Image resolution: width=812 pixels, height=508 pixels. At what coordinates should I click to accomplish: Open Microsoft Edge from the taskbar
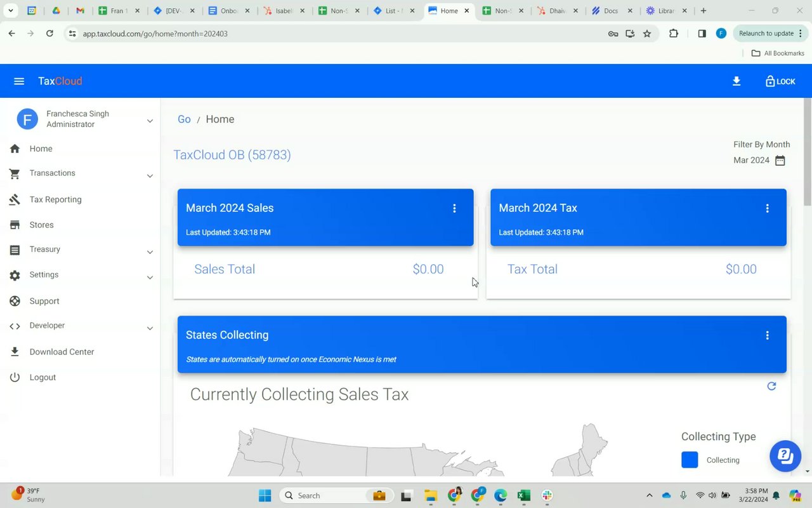[x=501, y=495]
